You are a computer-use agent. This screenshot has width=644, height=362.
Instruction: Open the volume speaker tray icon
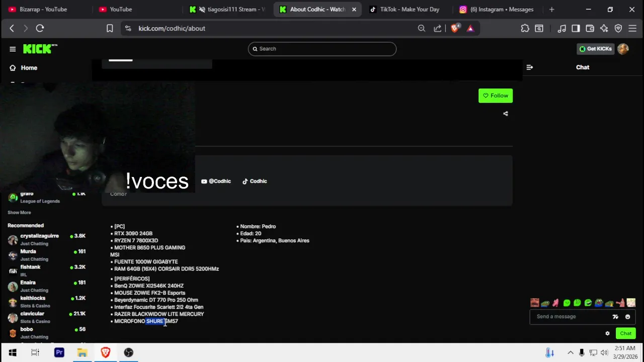click(x=604, y=352)
